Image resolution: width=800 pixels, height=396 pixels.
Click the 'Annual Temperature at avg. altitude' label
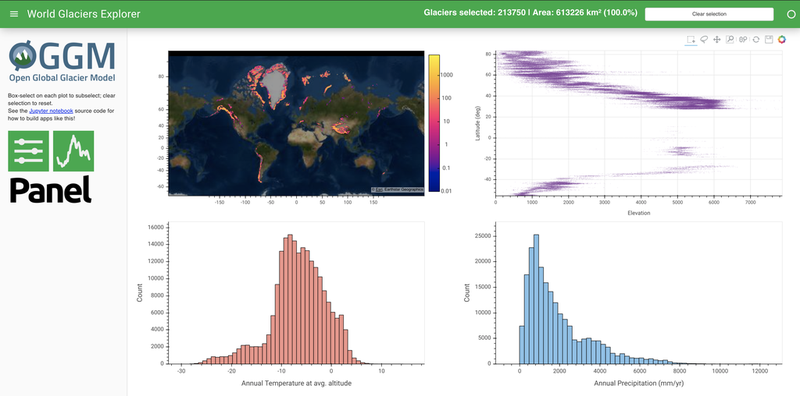tap(296, 383)
